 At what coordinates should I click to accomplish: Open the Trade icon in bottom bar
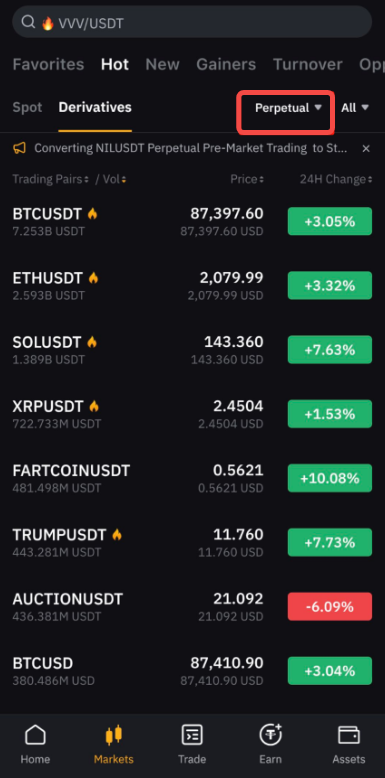[192, 735]
